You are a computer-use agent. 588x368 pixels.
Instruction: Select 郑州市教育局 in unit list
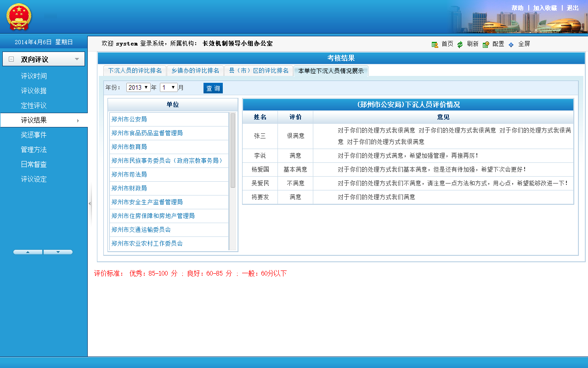tap(169, 147)
